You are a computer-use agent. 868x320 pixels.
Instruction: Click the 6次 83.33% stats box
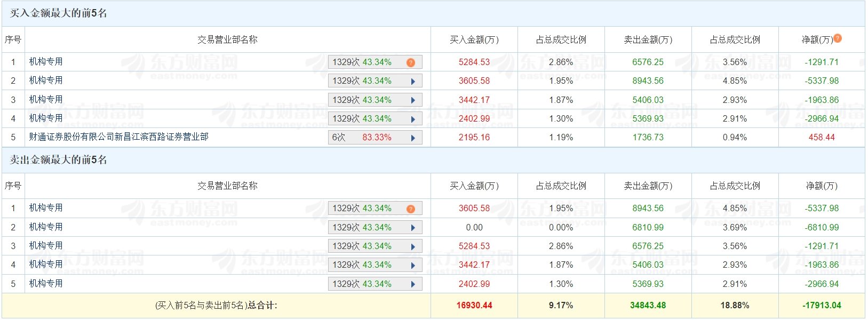(375, 138)
